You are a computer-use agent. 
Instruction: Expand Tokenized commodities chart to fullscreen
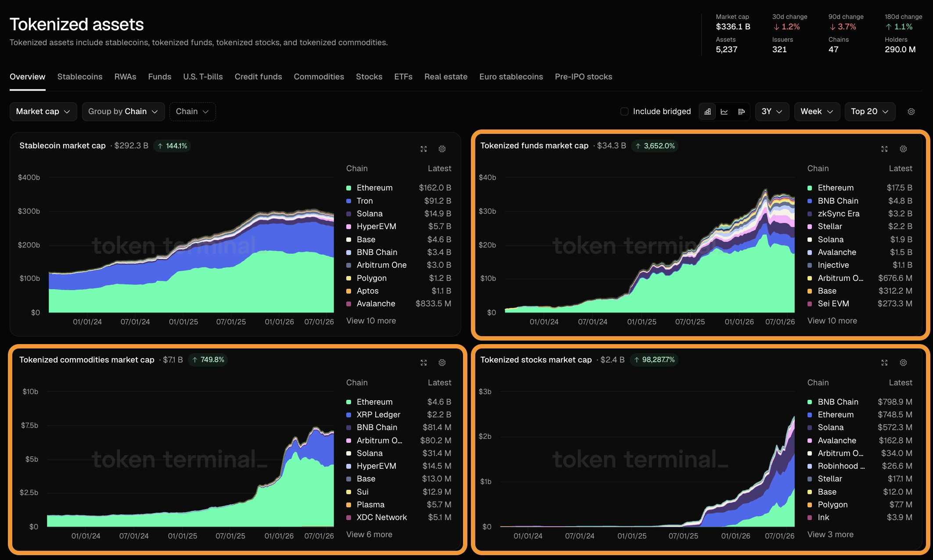(x=423, y=363)
